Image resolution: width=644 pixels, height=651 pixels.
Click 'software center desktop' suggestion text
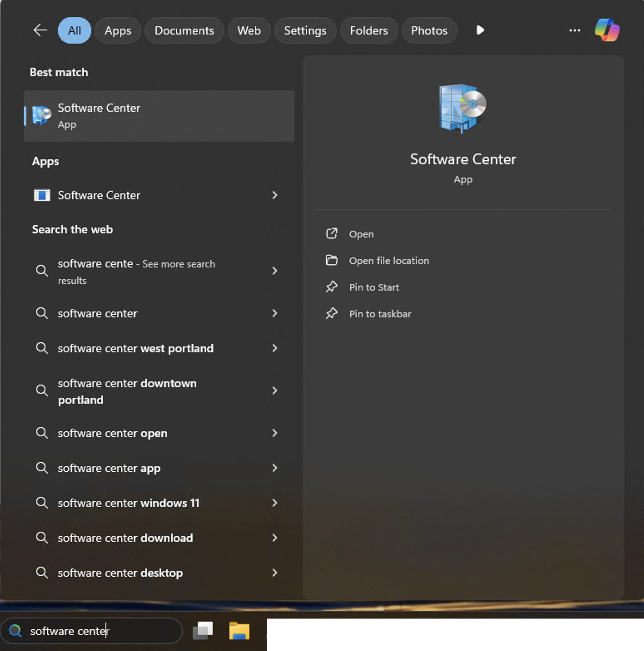[x=120, y=573]
